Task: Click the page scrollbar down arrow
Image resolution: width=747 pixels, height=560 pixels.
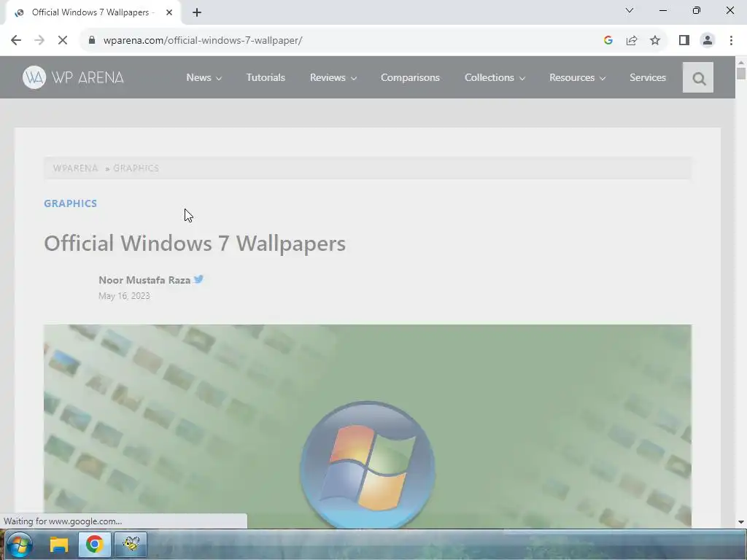Action: click(x=741, y=522)
